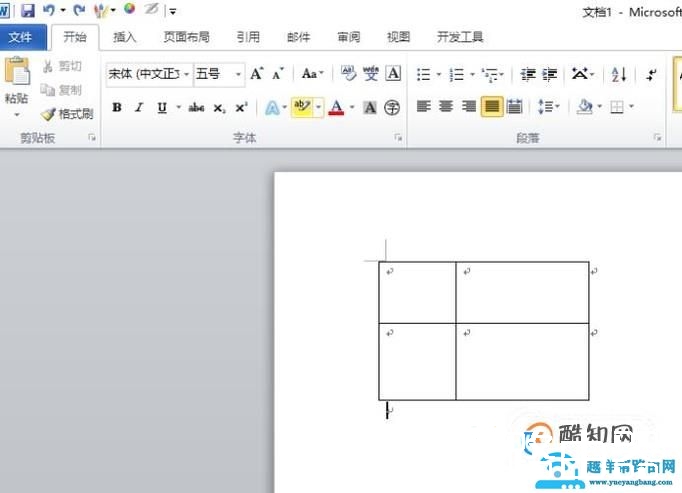The image size is (682, 493).
Task: Open the 段落 paragraph dialog launcher
Action: (x=657, y=138)
